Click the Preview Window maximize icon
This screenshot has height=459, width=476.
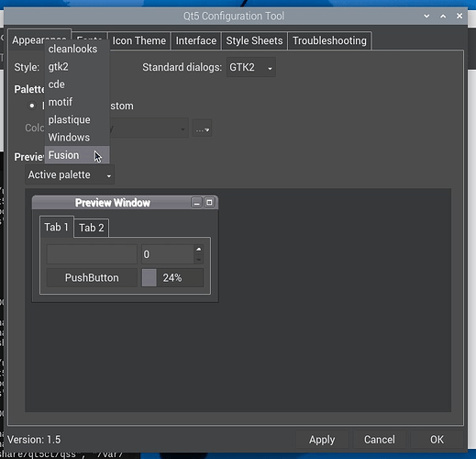coord(209,202)
